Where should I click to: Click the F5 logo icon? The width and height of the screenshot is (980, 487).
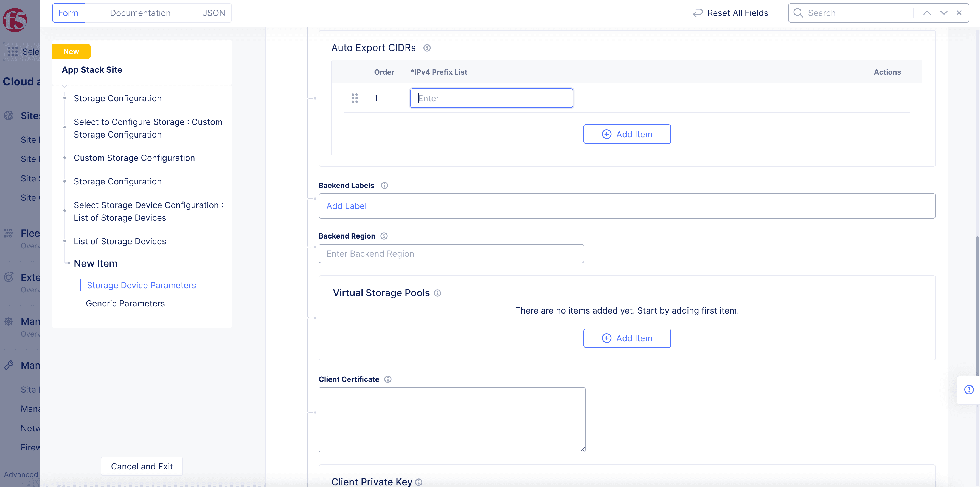[15, 20]
